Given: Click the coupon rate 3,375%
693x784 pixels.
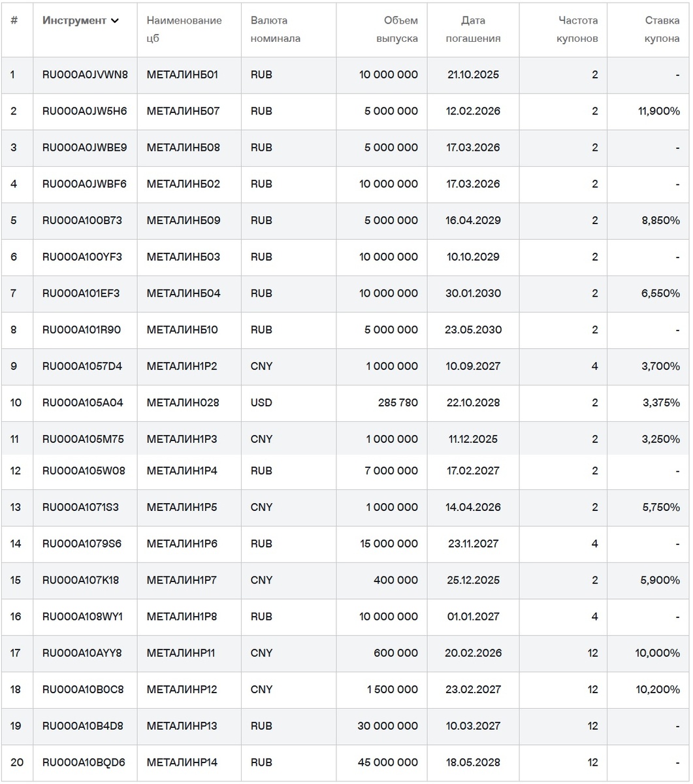Looking at the screenshot, I should point(661,404).
